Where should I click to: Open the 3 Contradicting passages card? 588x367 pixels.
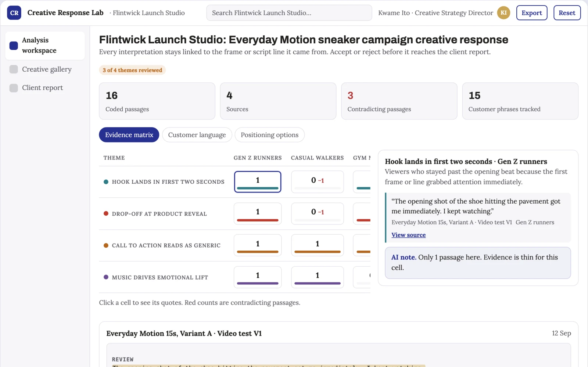[x=399, y=101]
